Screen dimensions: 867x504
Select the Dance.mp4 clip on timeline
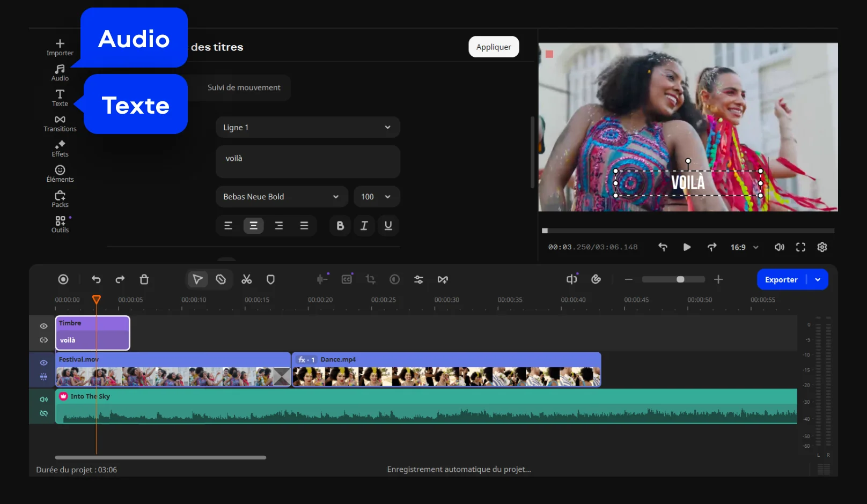click(446, 370)
